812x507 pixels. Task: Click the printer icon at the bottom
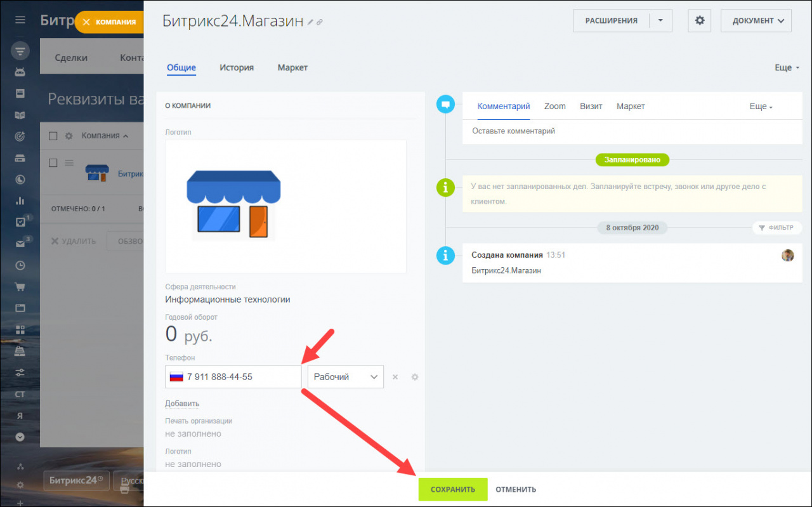[x=125, y=489]
